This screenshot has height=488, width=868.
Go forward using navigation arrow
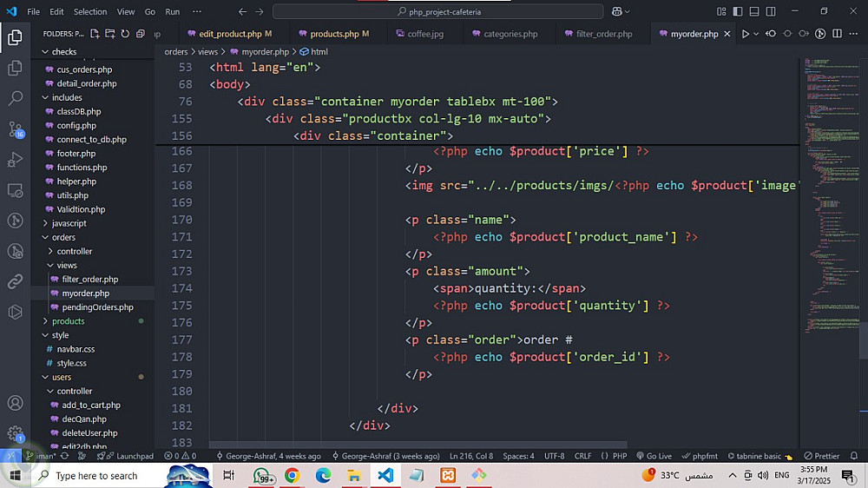tap(259, 11)
